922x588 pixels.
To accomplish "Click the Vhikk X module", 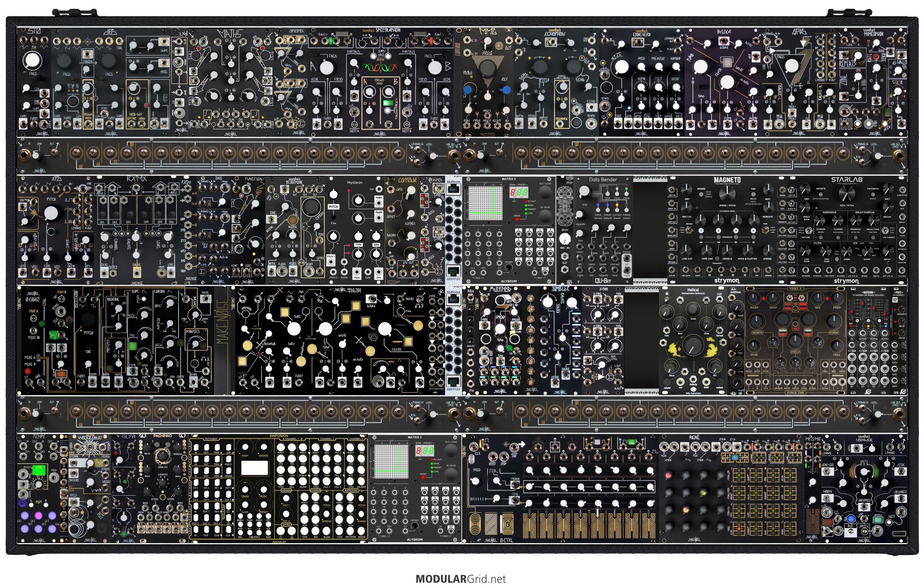I will (796, 340).
